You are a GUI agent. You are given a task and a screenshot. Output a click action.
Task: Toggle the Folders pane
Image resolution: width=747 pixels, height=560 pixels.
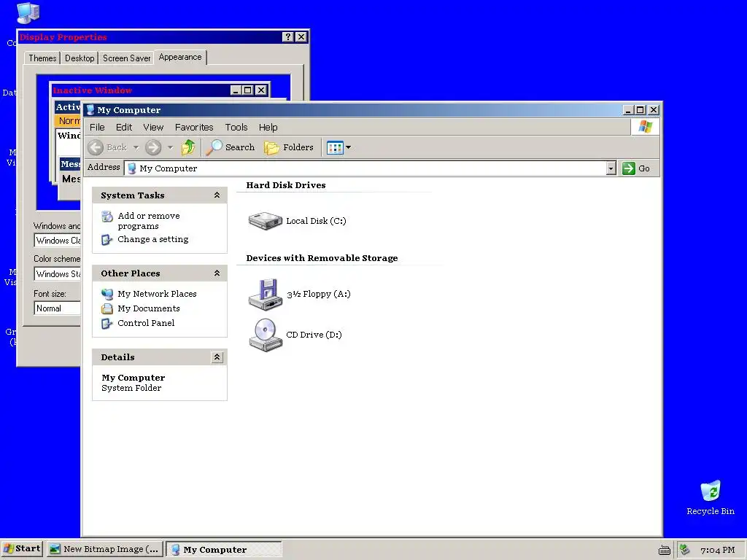[x=289, y=147]
